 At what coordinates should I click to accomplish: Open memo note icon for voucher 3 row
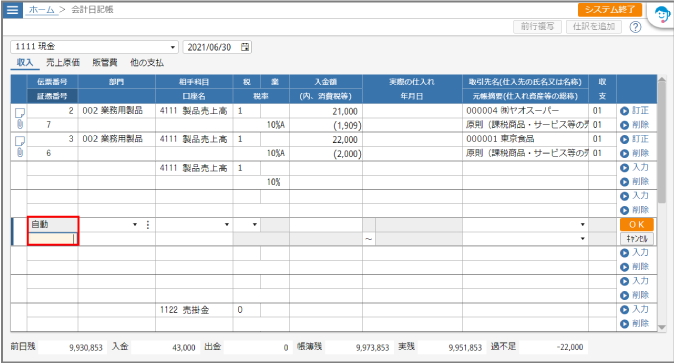(x=20, y=141)
